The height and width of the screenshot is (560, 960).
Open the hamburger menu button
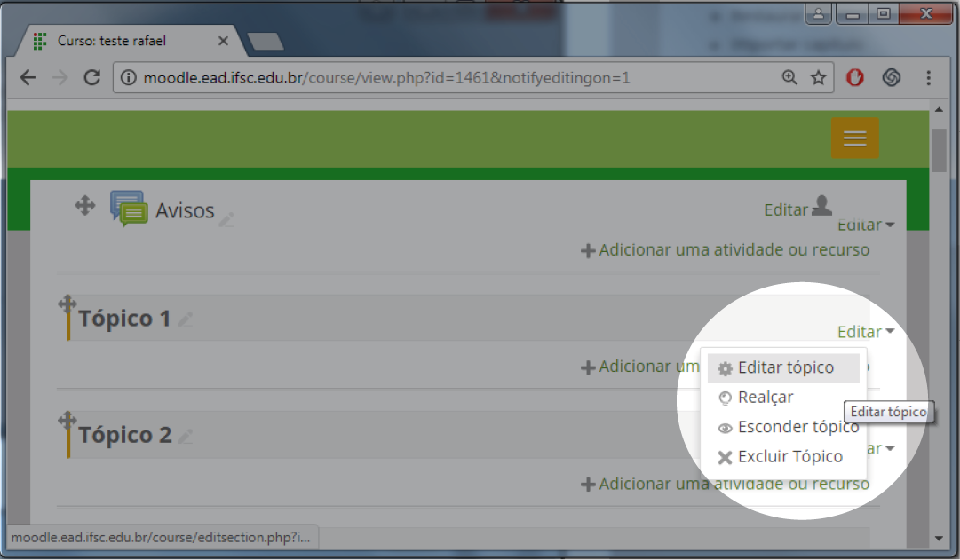coord(854,138)
